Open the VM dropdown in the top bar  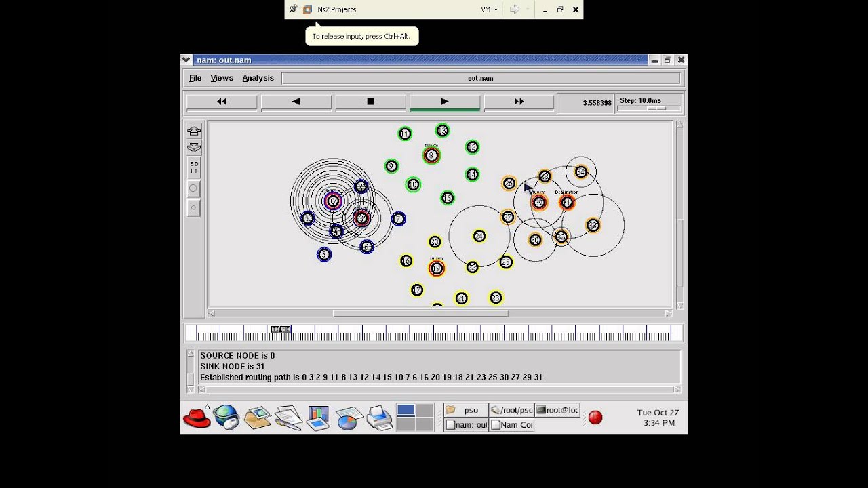[x=490, y=9]
